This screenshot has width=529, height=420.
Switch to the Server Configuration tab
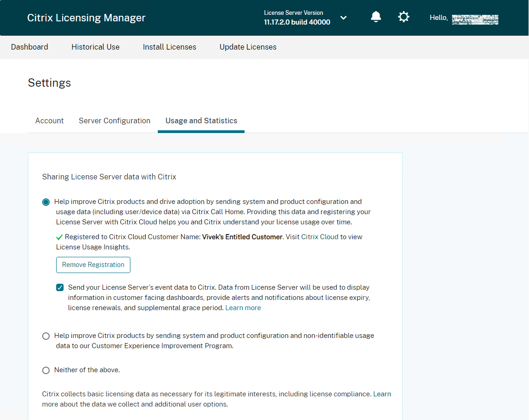115,121
